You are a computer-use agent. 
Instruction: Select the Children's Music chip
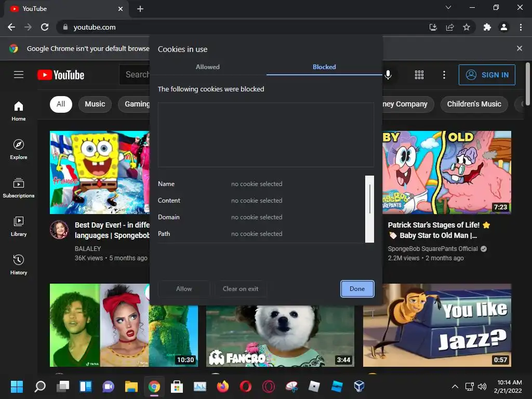click(x=474, y=104)
